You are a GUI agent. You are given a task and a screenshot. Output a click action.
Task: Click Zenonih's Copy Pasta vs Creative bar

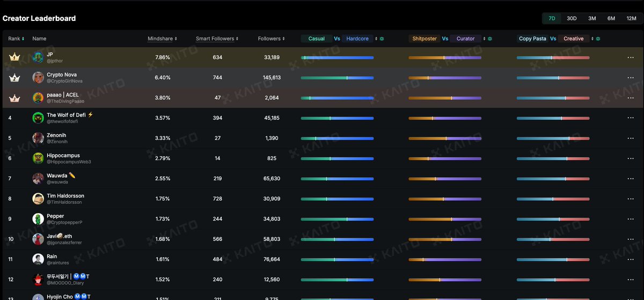click(x=553, y=138)
